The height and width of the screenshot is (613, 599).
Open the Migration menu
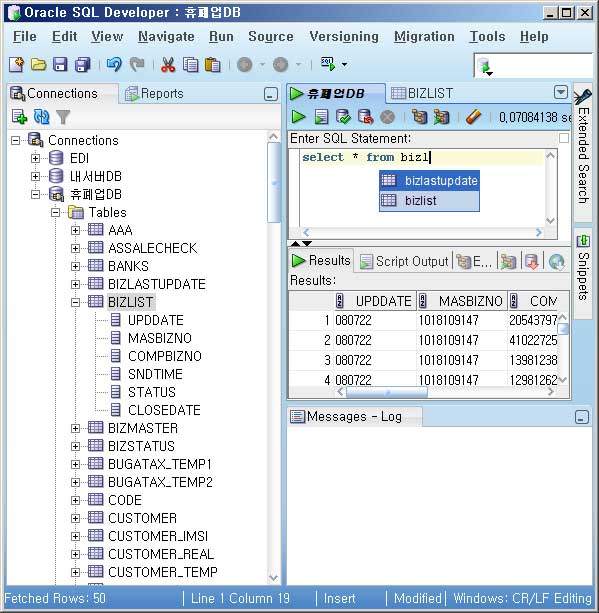[424, 36]
